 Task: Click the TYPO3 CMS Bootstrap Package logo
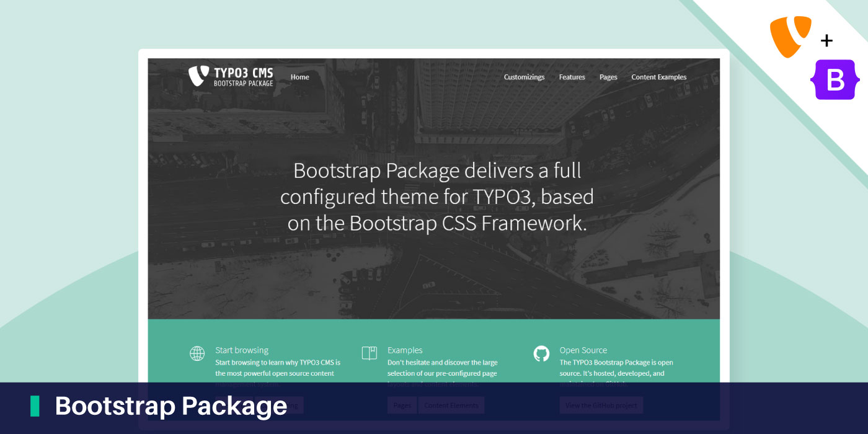click(231, 76)
